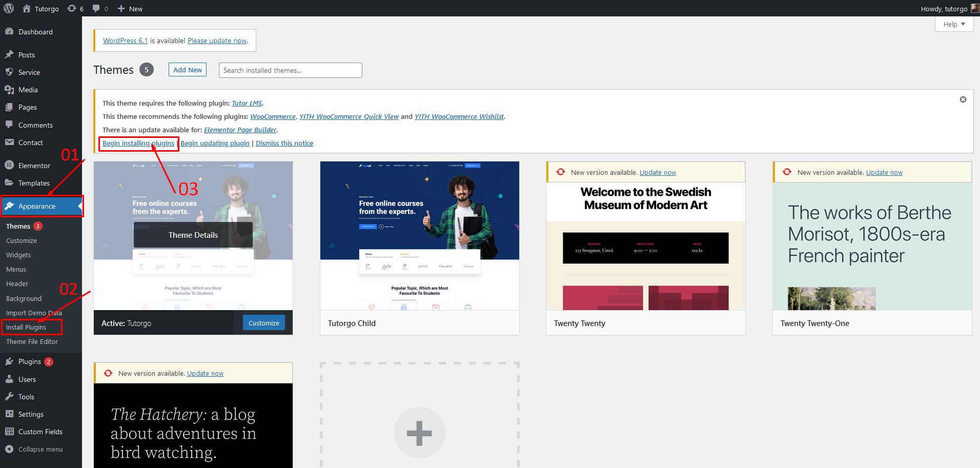The image size is (980, 468).
Task: Open the Media menu via its media icon
Action: [x=9, y=90]
